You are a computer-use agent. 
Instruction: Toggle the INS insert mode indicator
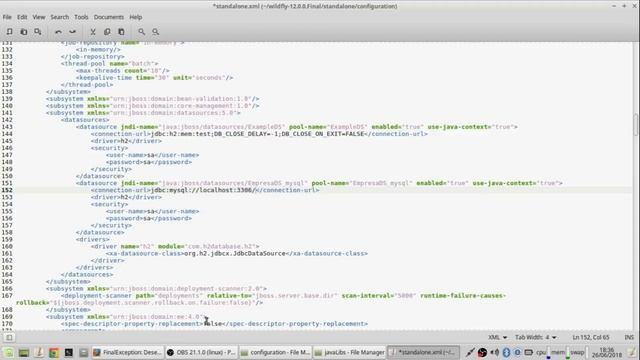click(629, 337)
